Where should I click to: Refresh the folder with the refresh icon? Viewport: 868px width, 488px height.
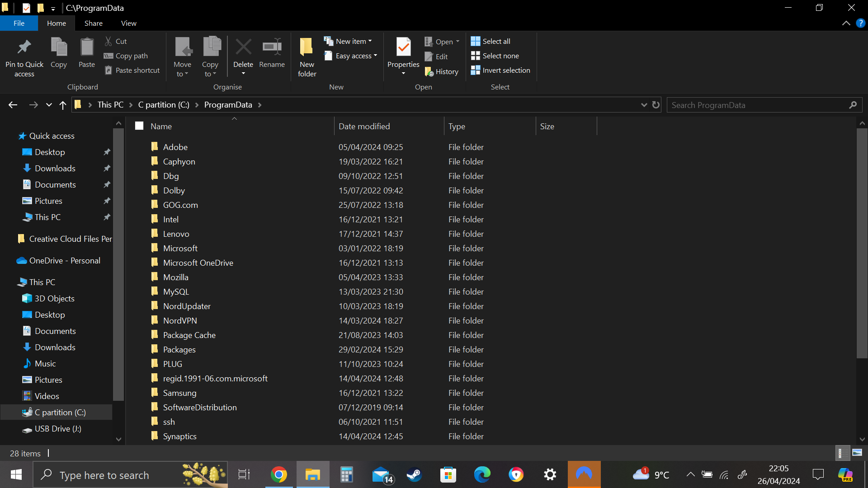[656, 104]
